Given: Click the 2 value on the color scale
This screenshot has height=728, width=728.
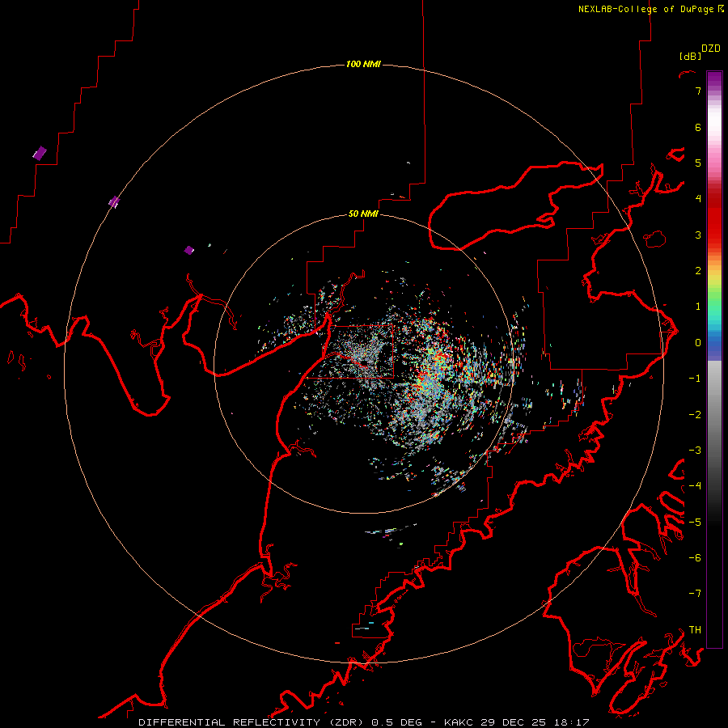Looking at the screenshot, I should 698,271.
